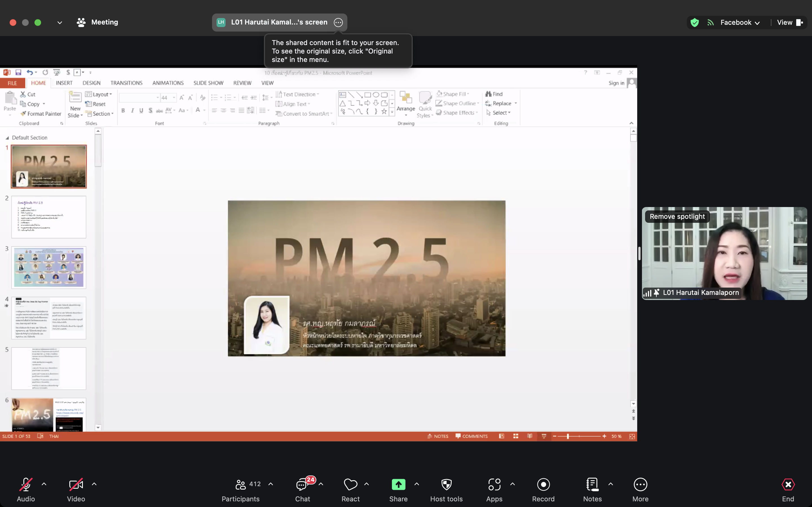
Task: Click Remove spotlight on video tile
Action: pos(677,217)
